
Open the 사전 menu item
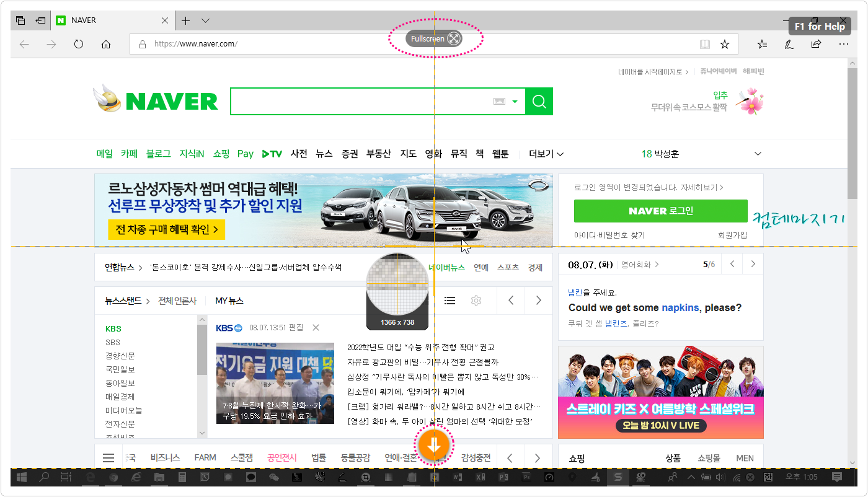pos(299,154)
